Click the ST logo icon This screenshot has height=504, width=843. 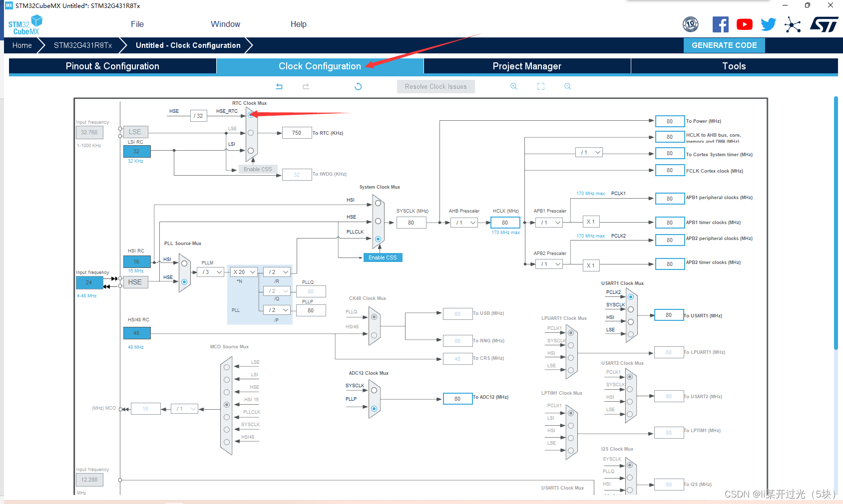coord(824,24)
